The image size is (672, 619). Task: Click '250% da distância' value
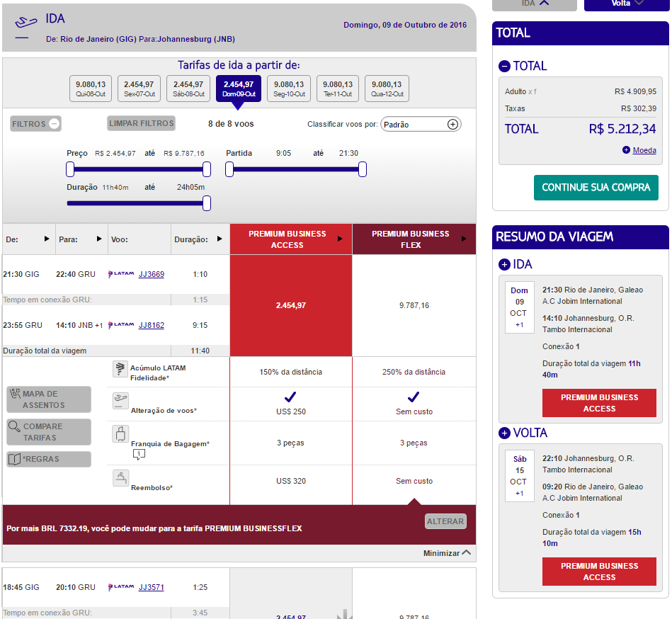(x=414, y=372)
